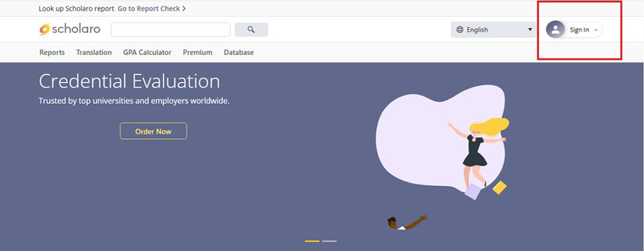
Task: Open the Translation menu item
Action: click(94, 52)
